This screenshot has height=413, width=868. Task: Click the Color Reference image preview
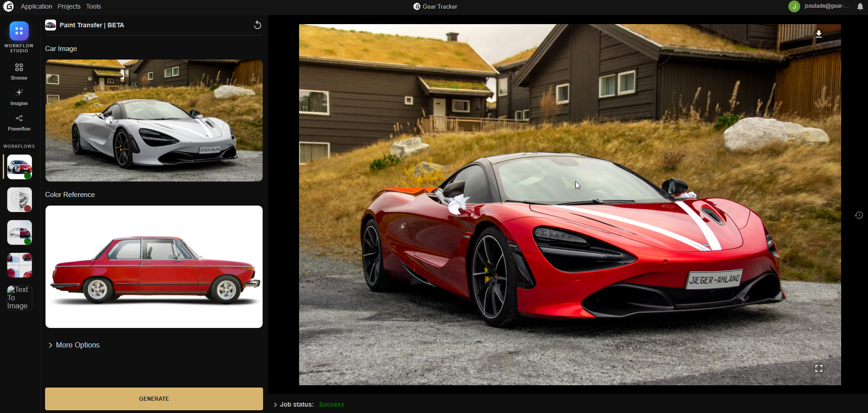point(154,267)
